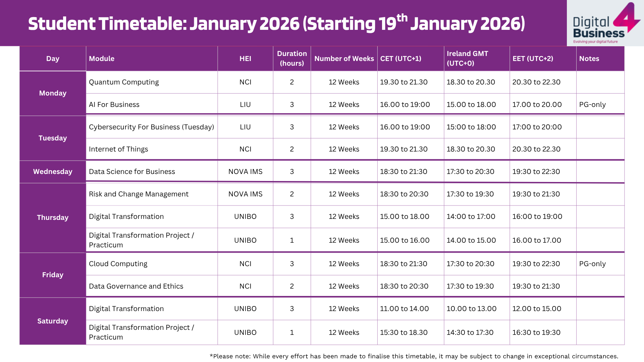This screenshot has height=362, width=644.
Task: Select the Saturday row header
Action: [x=53, y=321]
